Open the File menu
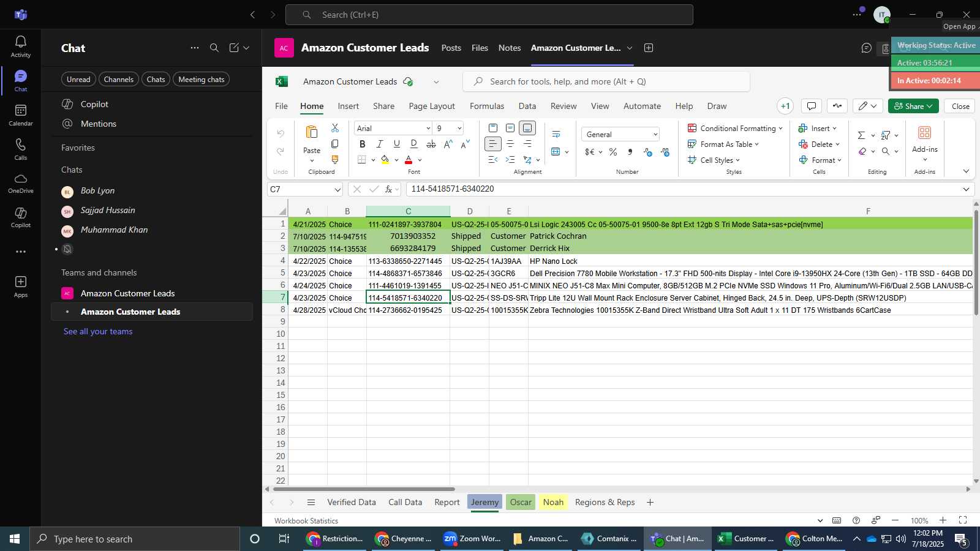Viewport: 980px width, 551px height. [x=281, y=106]
